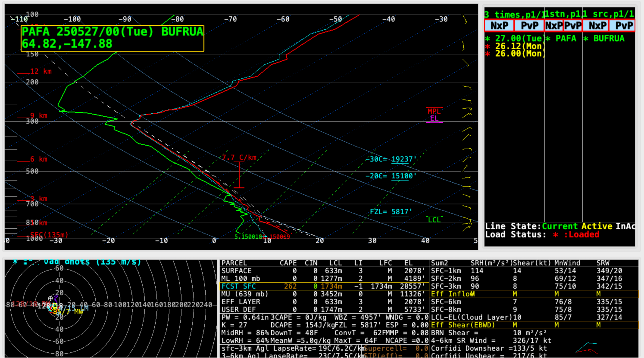Image resolution: width=644 pixels, height=358 pixels.
Task: Click the SFC-3km shear row label
Action: [x=446, y=286]
